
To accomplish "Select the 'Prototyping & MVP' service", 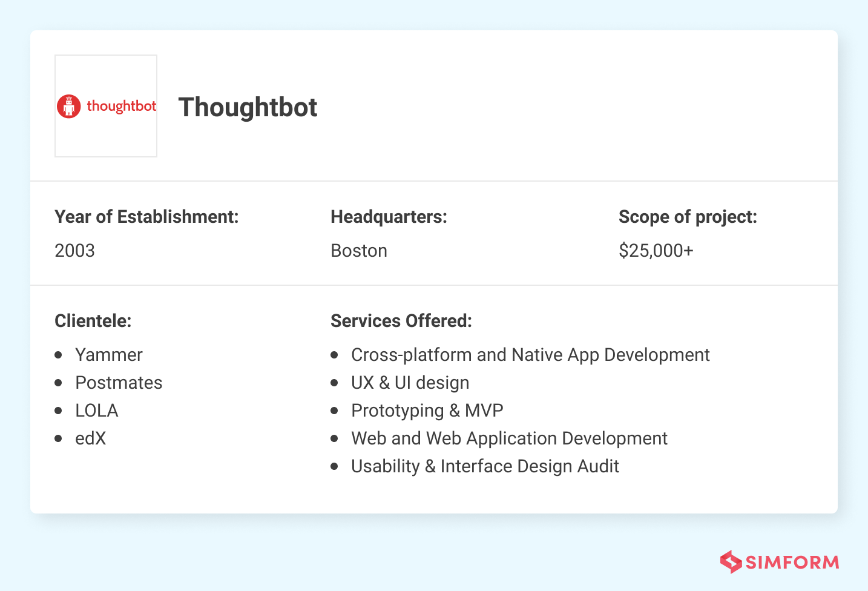I will click(427, 411).
